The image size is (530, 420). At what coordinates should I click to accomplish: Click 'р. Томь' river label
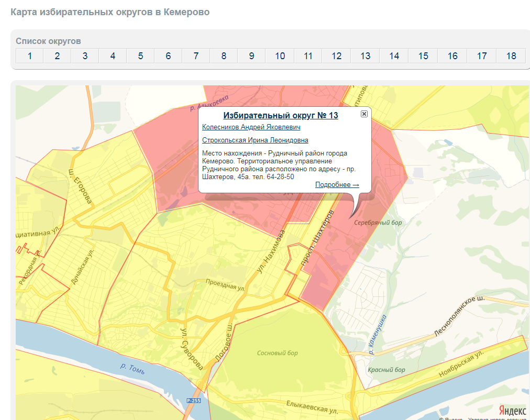tap(133, 369)
